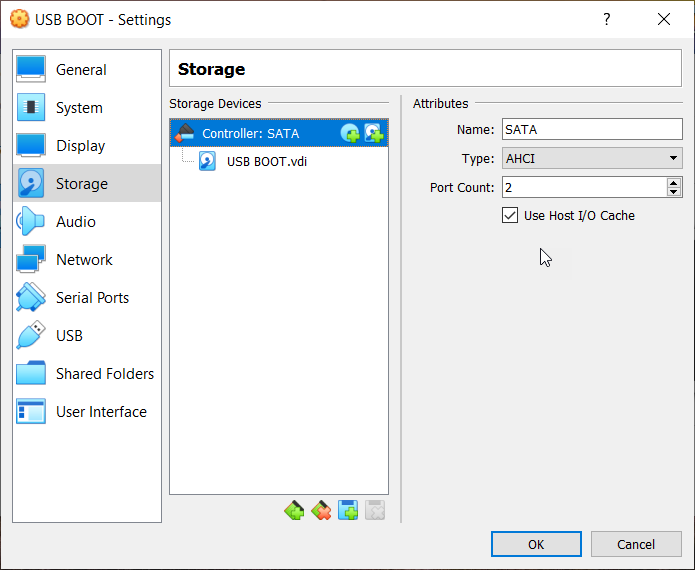Switch to the Network settings page
Screen dimensions: 695x570
coord(84,260)
